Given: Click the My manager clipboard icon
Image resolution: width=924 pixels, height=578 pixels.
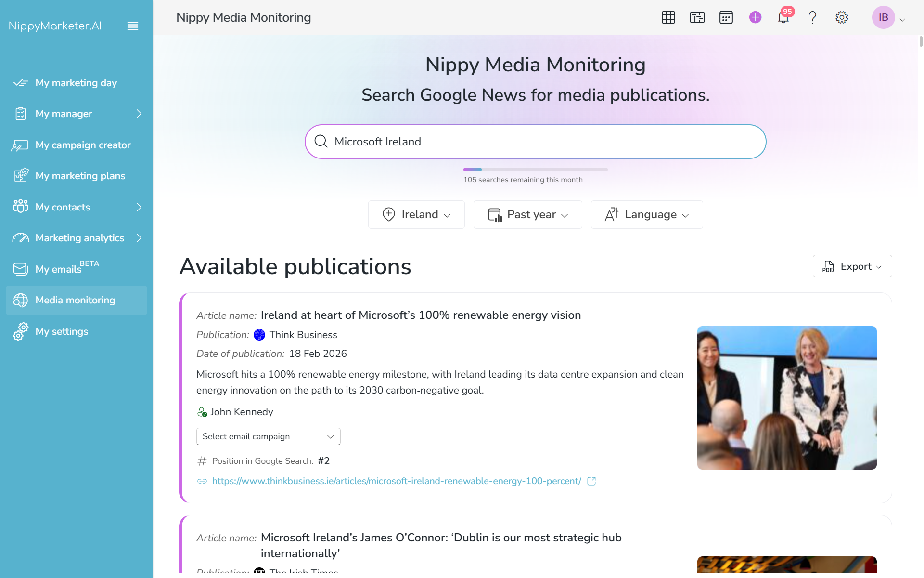Looking at the screenshot, I should coord(21,114).
